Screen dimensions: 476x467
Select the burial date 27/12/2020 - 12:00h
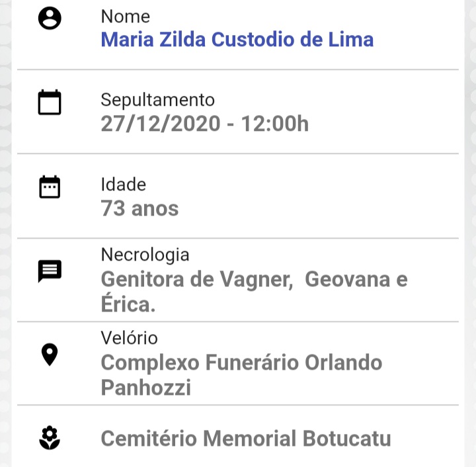(x=204, y=124)
